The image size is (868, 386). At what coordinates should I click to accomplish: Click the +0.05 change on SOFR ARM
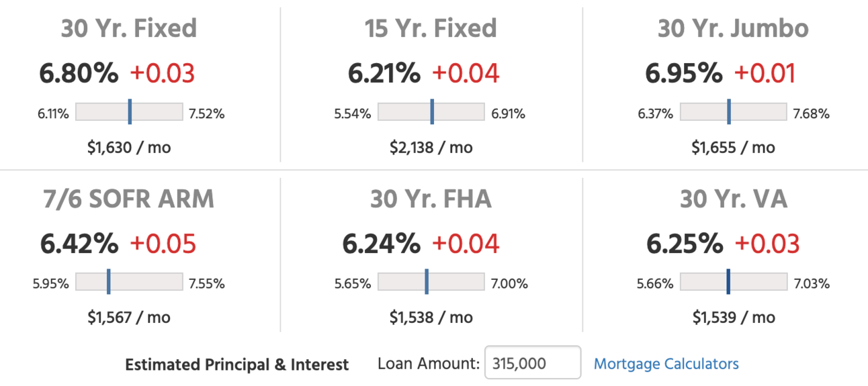tap(163, 244)
